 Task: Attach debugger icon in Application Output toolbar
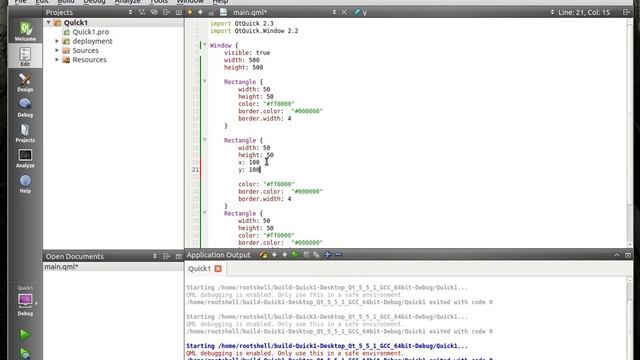pos(316,255)
